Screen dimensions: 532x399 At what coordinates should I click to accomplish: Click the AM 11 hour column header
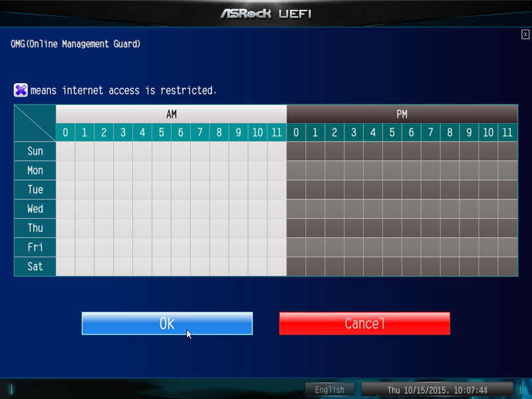[x=277, y=132]
